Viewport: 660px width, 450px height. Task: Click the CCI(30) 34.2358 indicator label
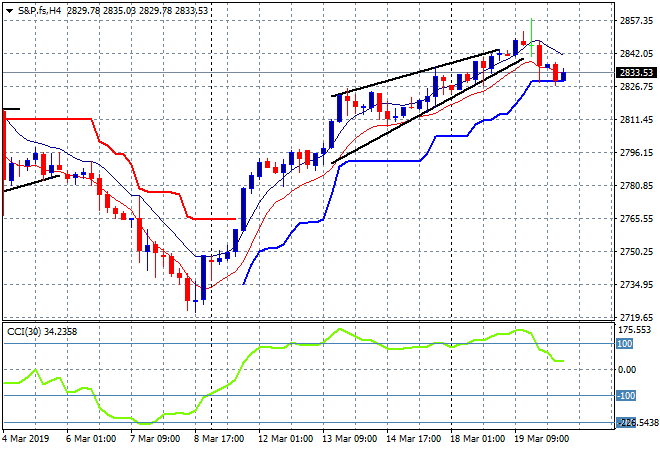coord(42,332)
